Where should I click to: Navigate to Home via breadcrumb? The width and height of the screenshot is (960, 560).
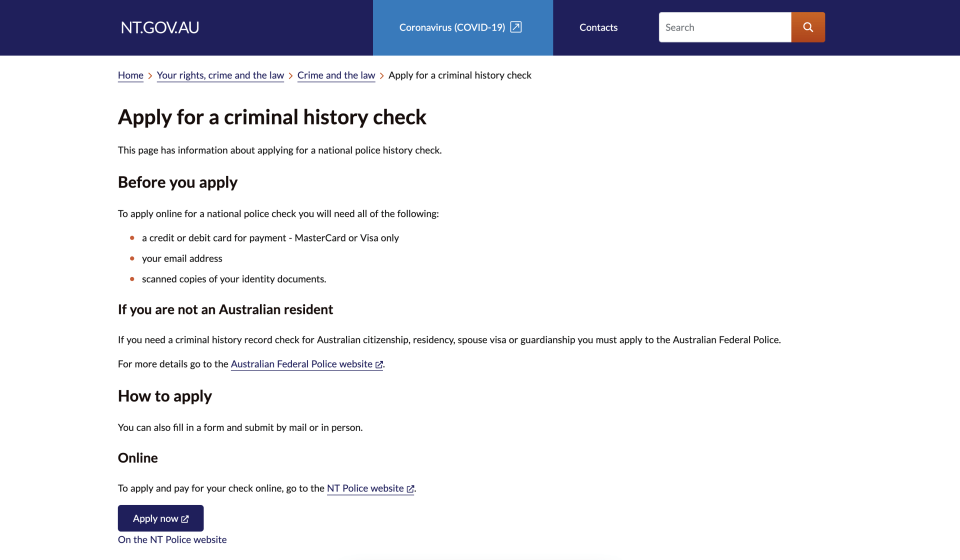click(130, 75)
